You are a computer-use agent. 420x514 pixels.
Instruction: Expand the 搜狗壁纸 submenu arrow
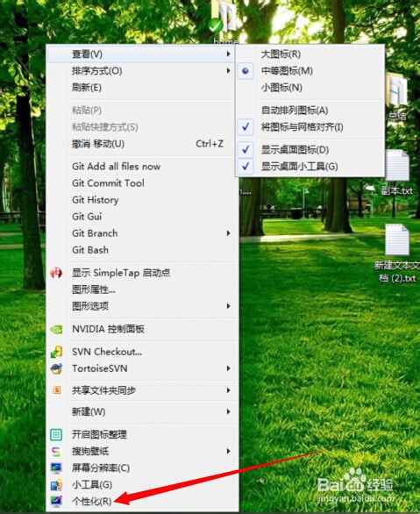(x=228, y=452)
